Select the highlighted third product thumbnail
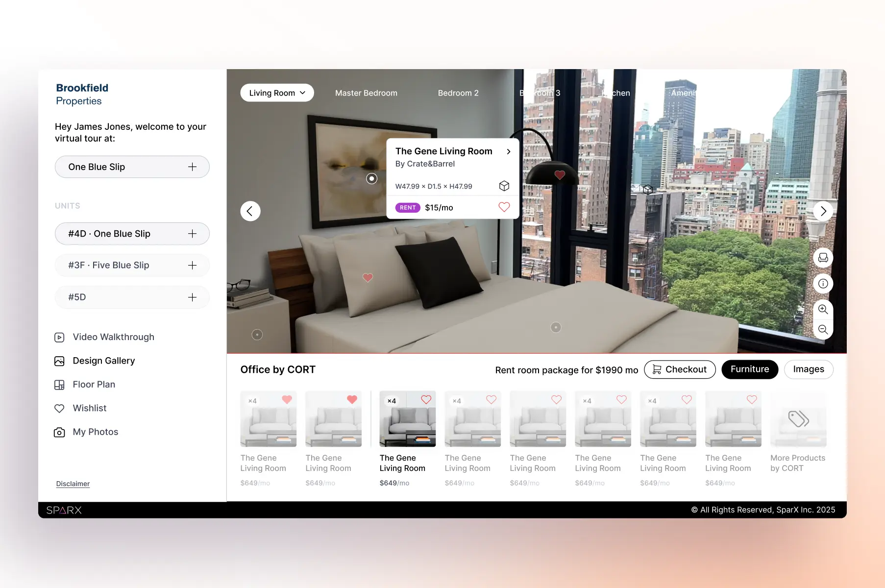 point(408,419)
